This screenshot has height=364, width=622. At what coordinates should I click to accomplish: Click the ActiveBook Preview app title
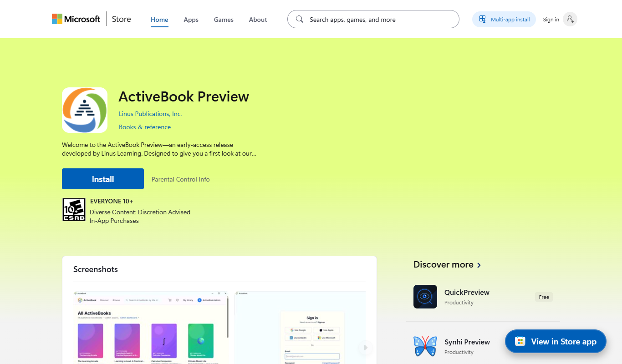(184, 96)
